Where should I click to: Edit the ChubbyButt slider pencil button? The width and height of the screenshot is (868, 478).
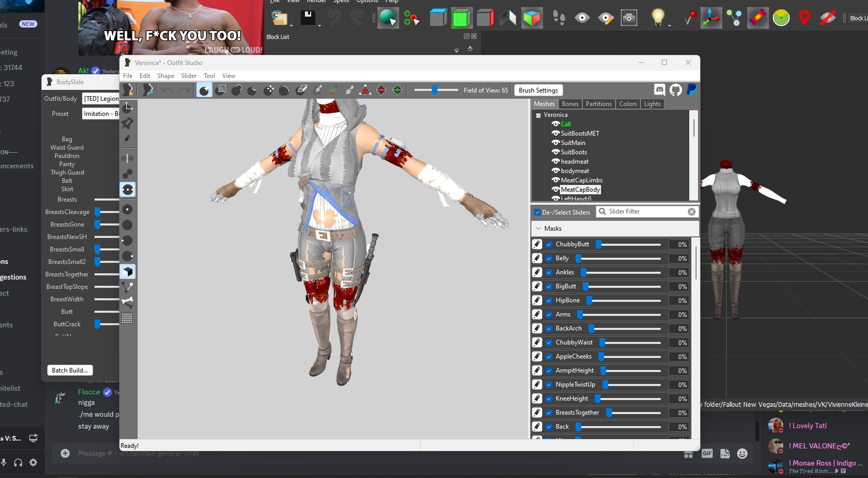[537, 244]
